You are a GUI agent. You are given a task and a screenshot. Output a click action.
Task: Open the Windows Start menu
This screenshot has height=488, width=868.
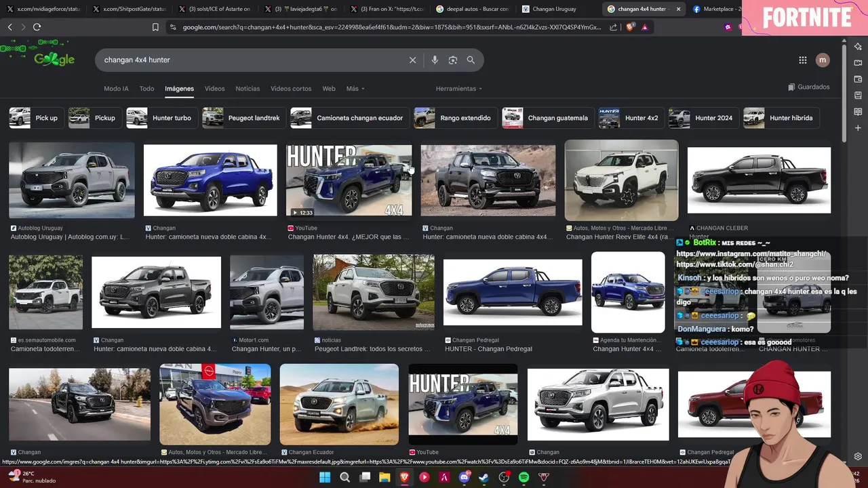click(325, 477)
